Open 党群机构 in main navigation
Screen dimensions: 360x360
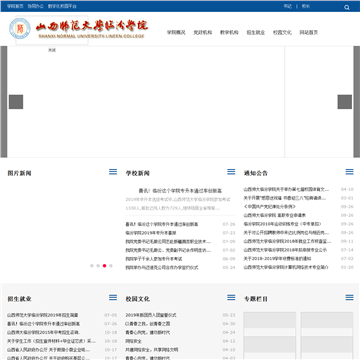[x=203, y=33]
